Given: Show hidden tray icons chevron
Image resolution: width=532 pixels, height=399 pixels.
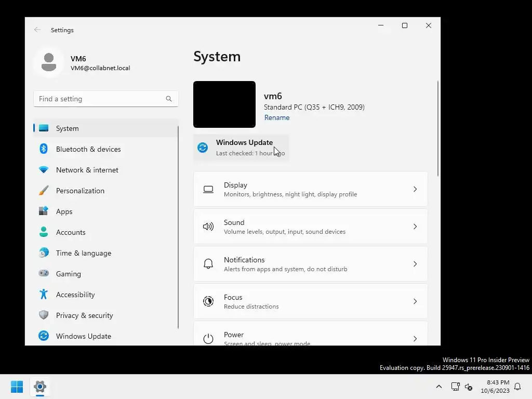Looking at the screenshot, I should point(438,387).
